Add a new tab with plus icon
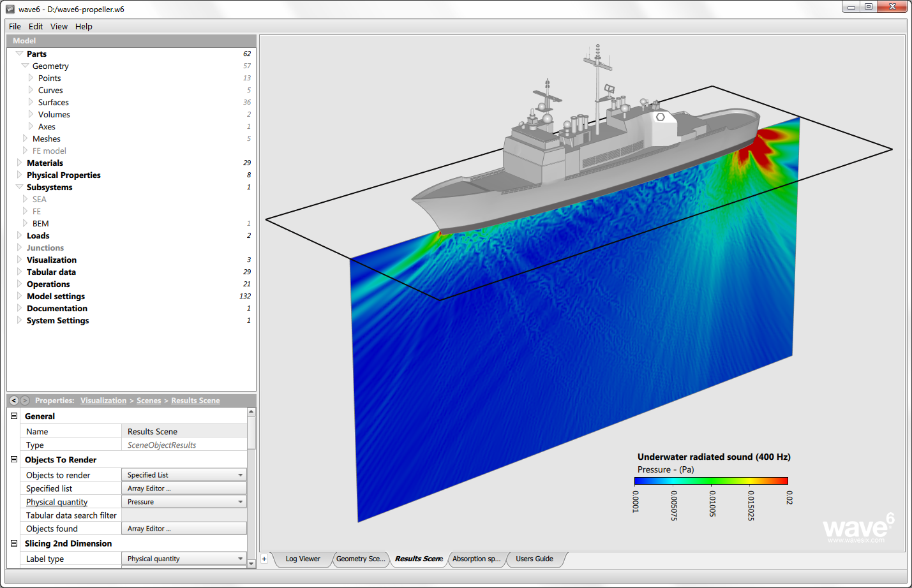 click(x=264, y=559)
